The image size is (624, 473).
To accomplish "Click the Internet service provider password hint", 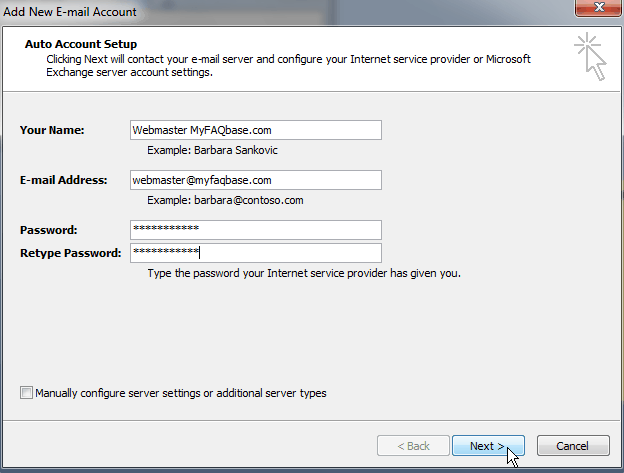I will (x=304, y=273).
